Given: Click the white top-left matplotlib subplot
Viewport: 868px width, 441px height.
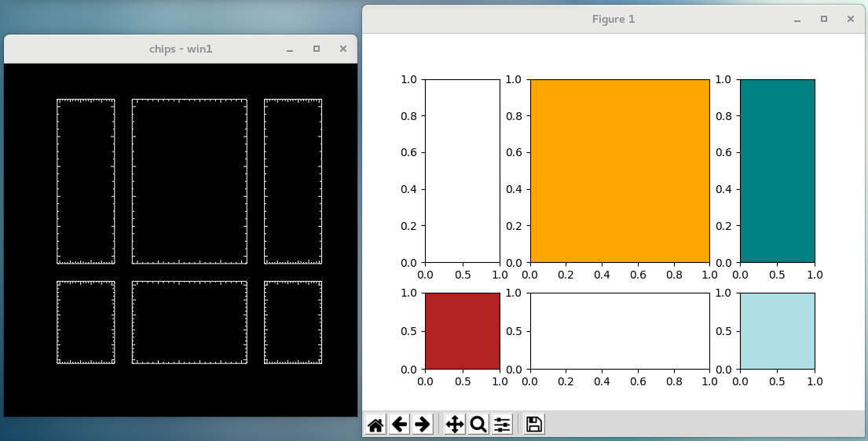Looking at the screenshot, I should coord(462,170).
